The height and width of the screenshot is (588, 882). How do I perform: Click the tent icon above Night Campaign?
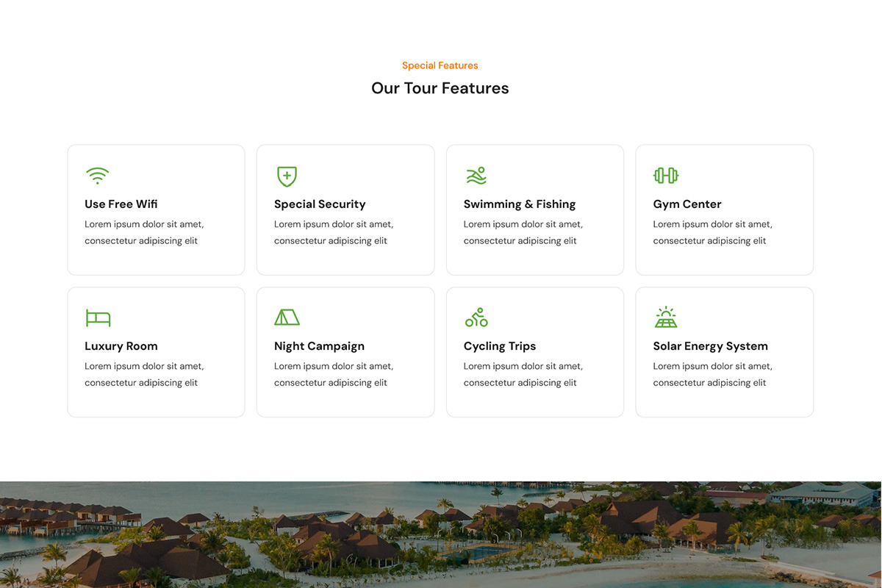pos(287,318)
